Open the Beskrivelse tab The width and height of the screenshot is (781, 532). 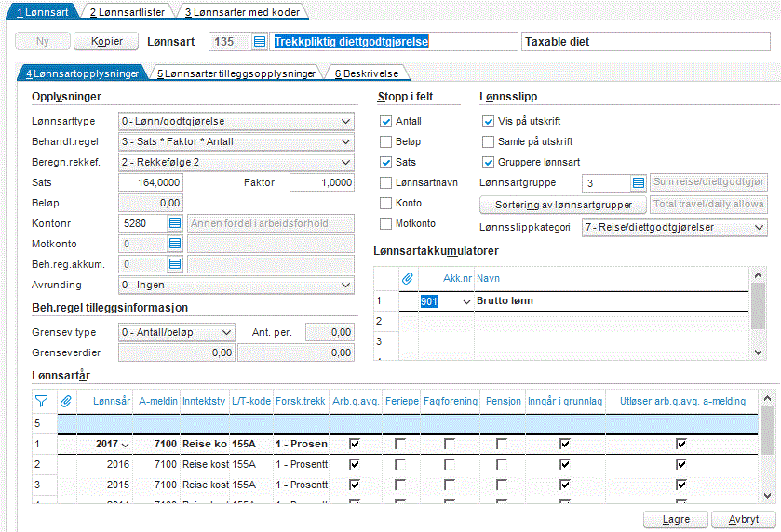[x=366, y=73]
